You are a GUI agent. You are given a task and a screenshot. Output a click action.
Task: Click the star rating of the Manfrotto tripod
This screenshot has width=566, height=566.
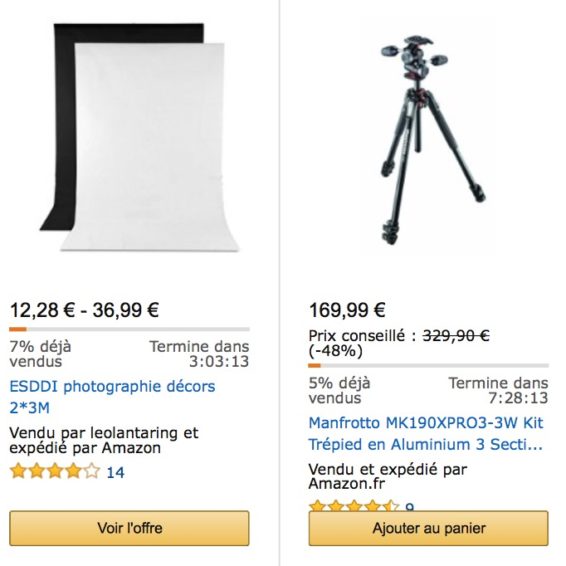[354, 505]
